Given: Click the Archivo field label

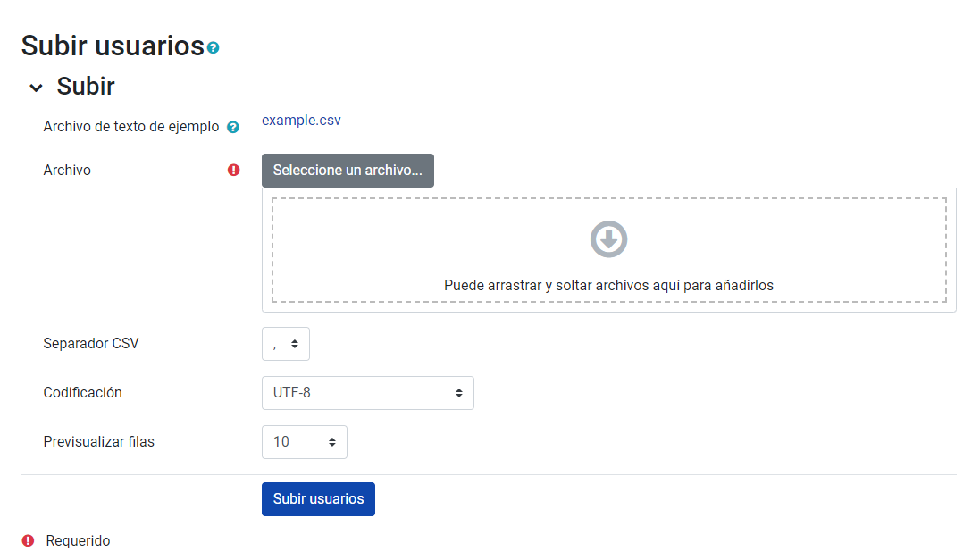Looking at the screenshot, I should [67, 170].
